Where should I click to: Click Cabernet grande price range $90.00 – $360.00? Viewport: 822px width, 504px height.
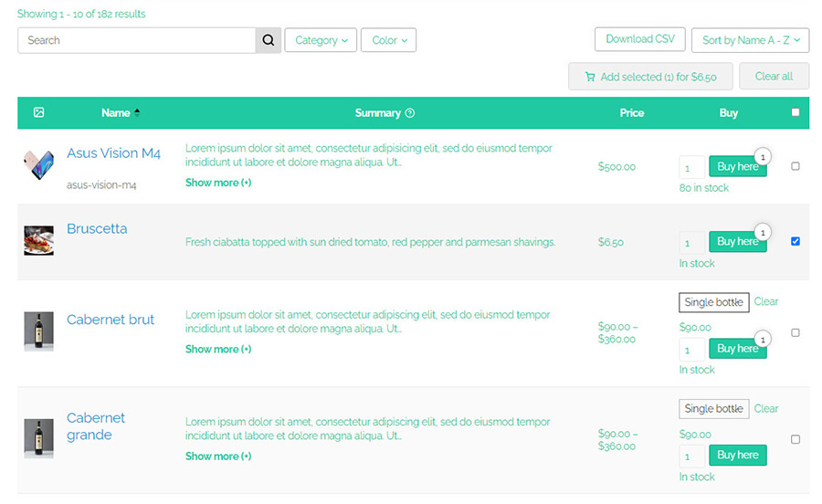[x=618, y=440]
